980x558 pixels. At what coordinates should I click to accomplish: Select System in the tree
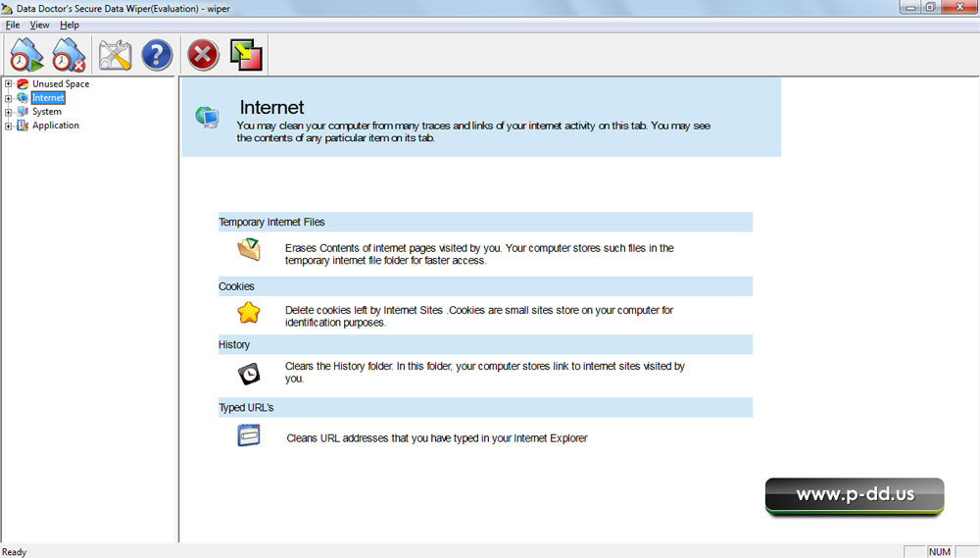(47, 112)
